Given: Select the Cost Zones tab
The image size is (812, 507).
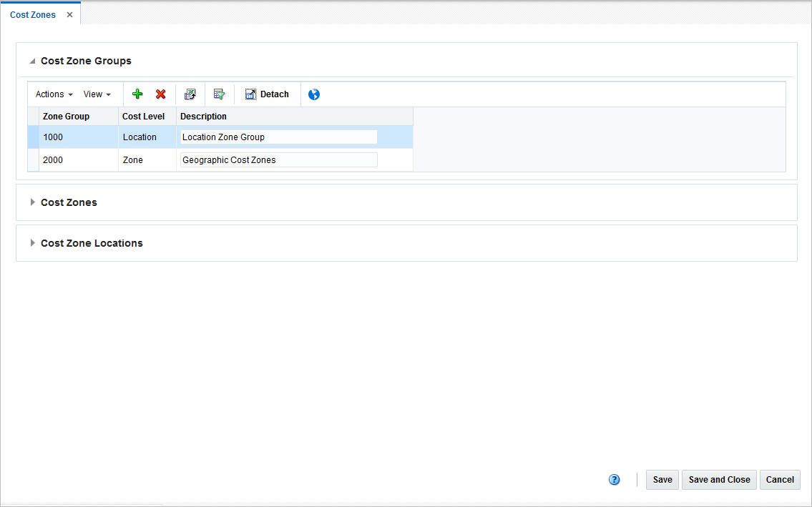Looking at the screenshot, I should click(x=33, y=15).
